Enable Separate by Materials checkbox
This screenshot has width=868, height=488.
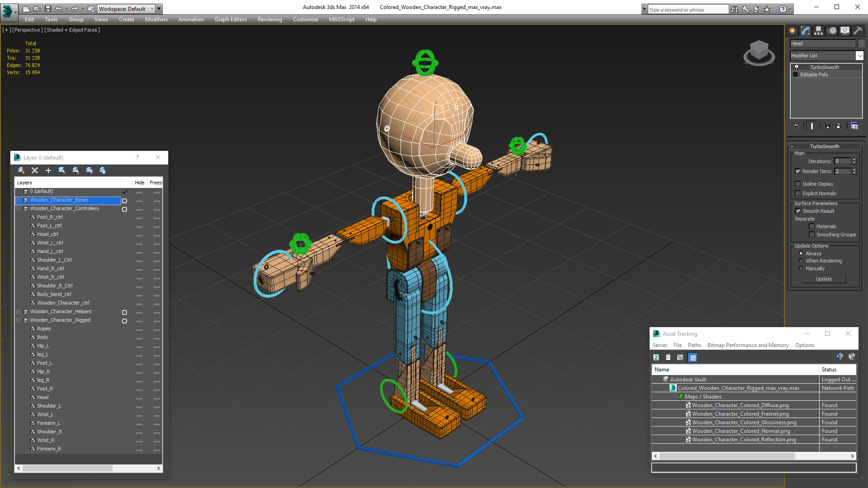812,226
